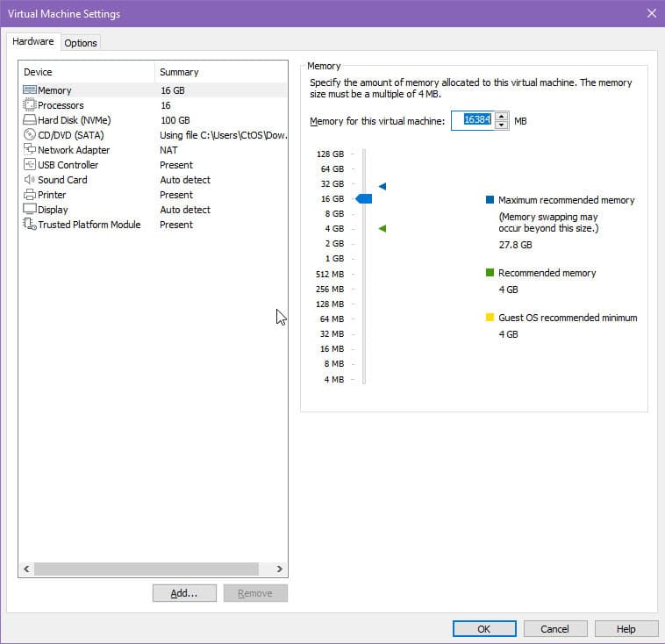The height and width of the screenshot is (644, 665).
Task: Switch to the Hardware tab
Action: (33, 41)
